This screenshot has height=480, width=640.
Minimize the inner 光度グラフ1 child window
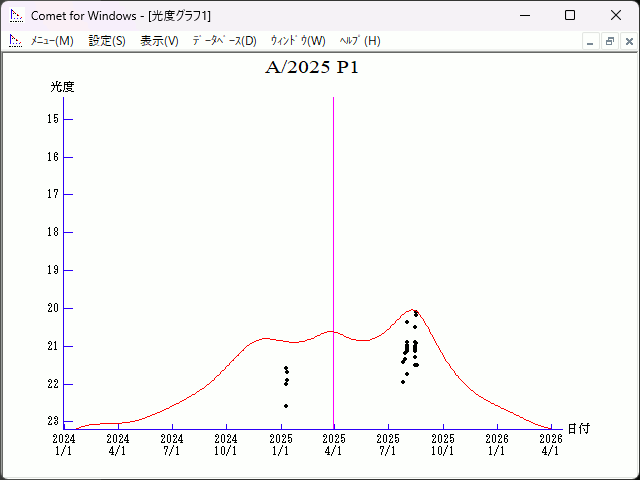click(x=591, y=41)
